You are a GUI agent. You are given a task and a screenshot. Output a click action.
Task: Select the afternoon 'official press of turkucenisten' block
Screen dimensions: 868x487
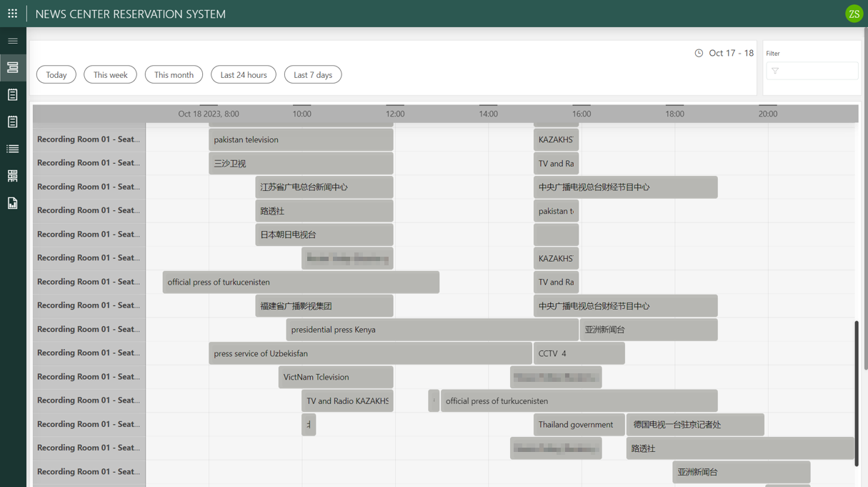click(x=579, y=401)
